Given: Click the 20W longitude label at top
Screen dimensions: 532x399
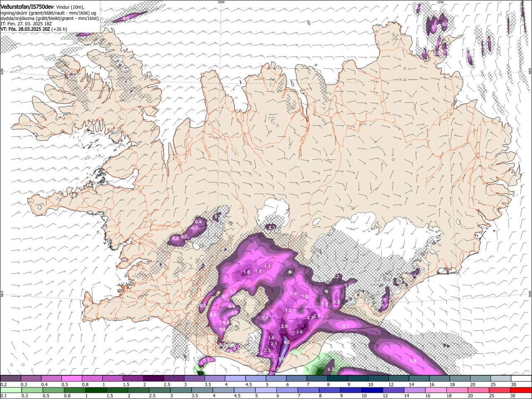Looking at the screenshot, I should pyautogui.click(x=221, y=2).
